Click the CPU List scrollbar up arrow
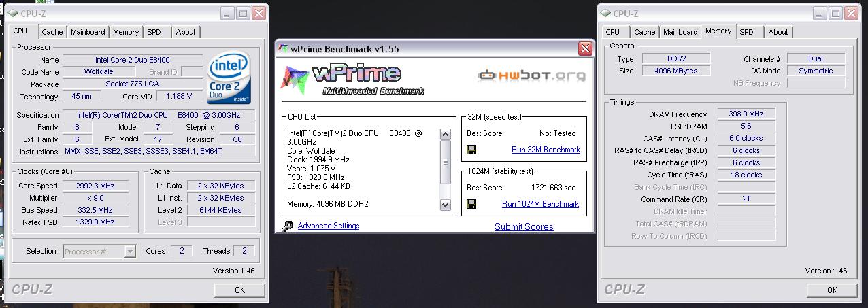The image size is (868, 308). click(x=446, y=135)
